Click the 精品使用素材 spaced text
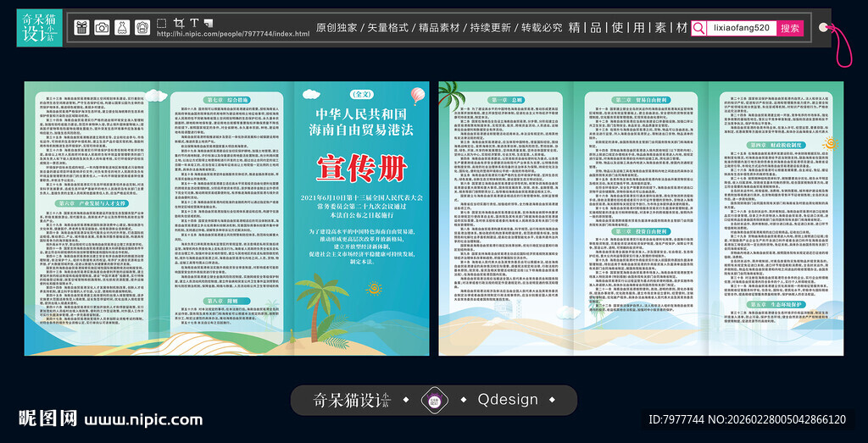 click(x=628, y=28)
